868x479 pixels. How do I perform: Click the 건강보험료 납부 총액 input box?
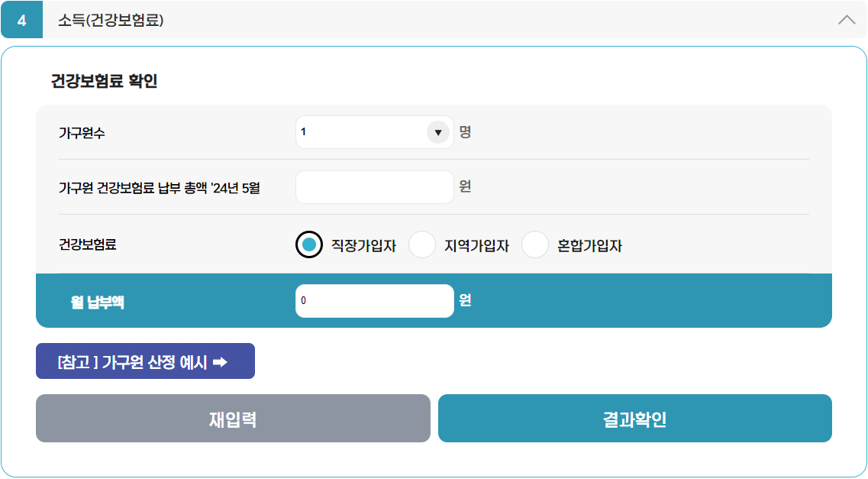[x=374, y=187]
